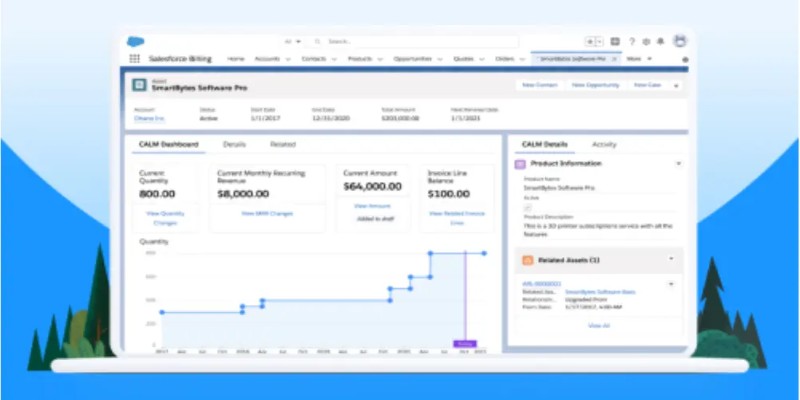Open the App Launcher grid icon
Screen dimensions: 800x400
tap(134, 59)
